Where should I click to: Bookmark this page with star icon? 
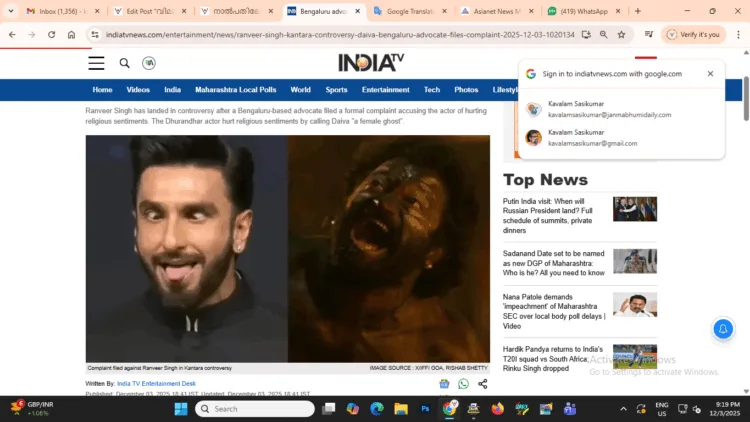point(621,34)
